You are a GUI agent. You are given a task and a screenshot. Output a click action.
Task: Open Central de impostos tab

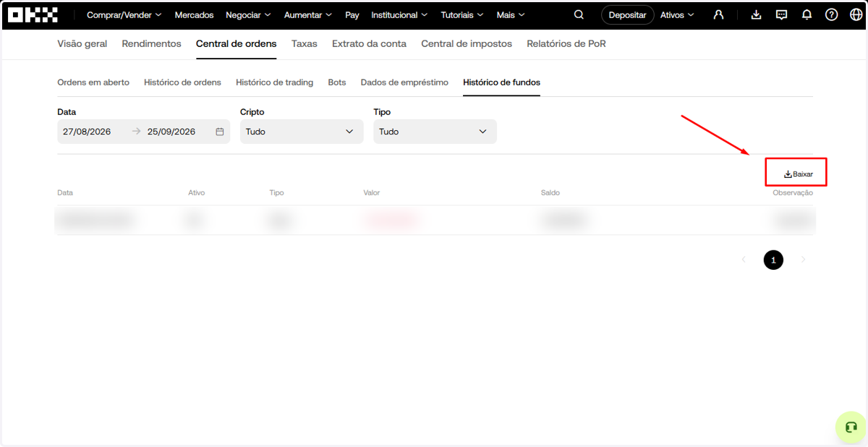point(467,43)
